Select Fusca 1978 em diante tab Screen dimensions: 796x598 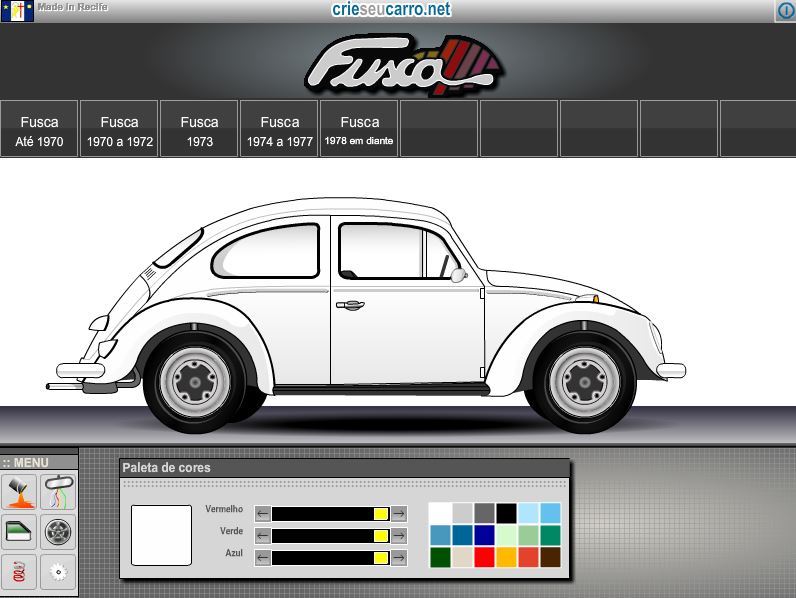(x=359, y=129)
